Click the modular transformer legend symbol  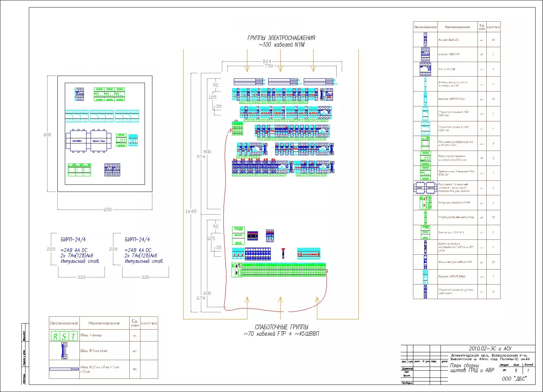pos(425,143)
